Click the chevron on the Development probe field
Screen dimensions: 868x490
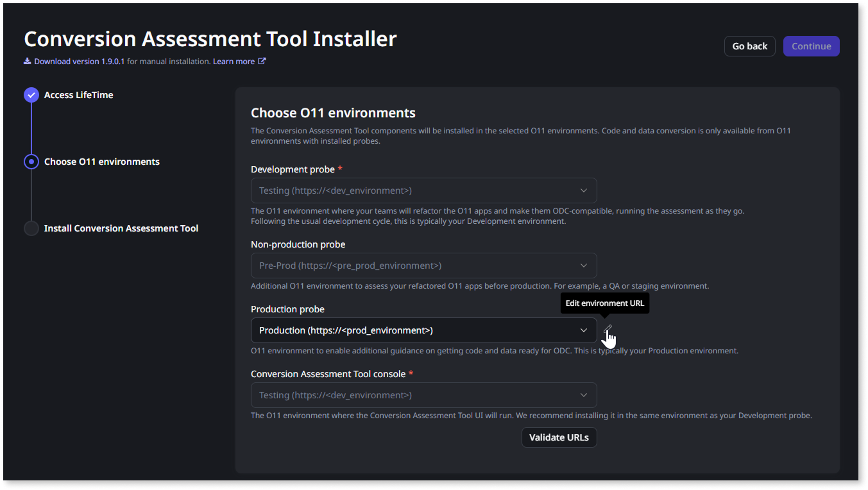[584, 190]
